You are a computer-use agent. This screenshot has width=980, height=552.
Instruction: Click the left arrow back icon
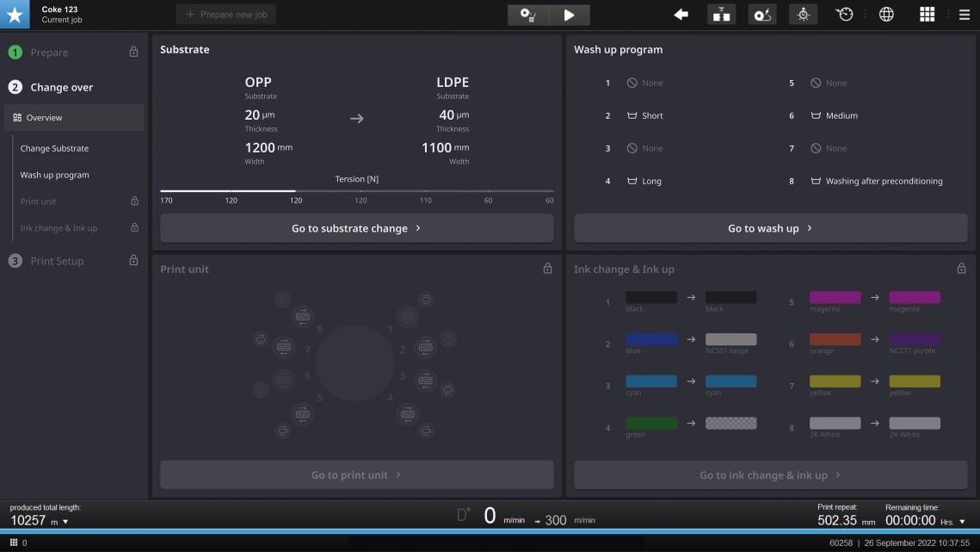click(681, 15)
